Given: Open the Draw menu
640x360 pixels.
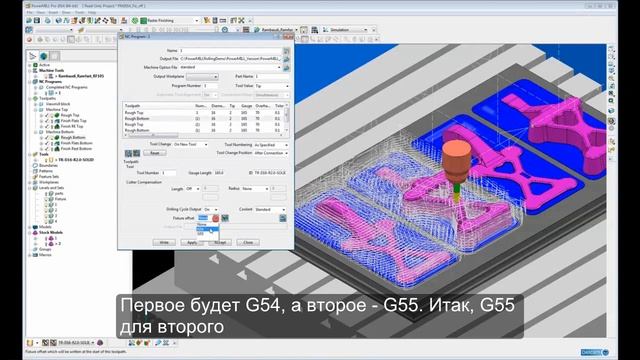Looking at the screenshot, I should click(67, 13).
